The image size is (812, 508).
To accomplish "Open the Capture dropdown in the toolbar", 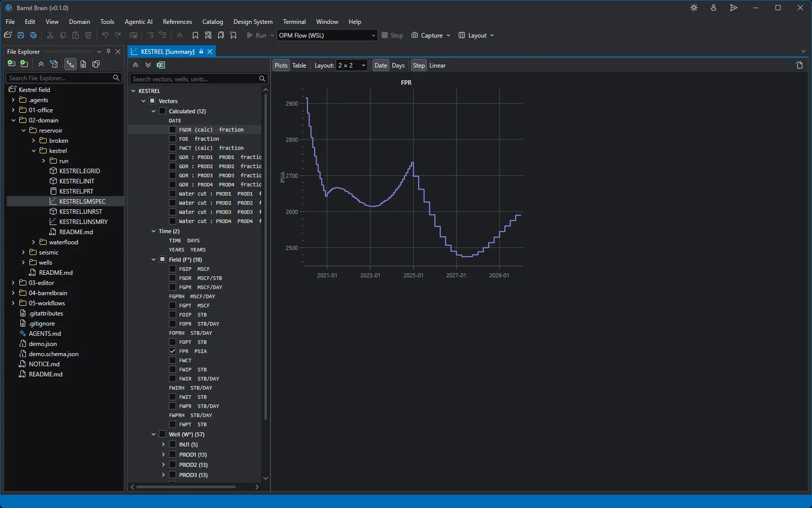I will click(x=431, y=35).
